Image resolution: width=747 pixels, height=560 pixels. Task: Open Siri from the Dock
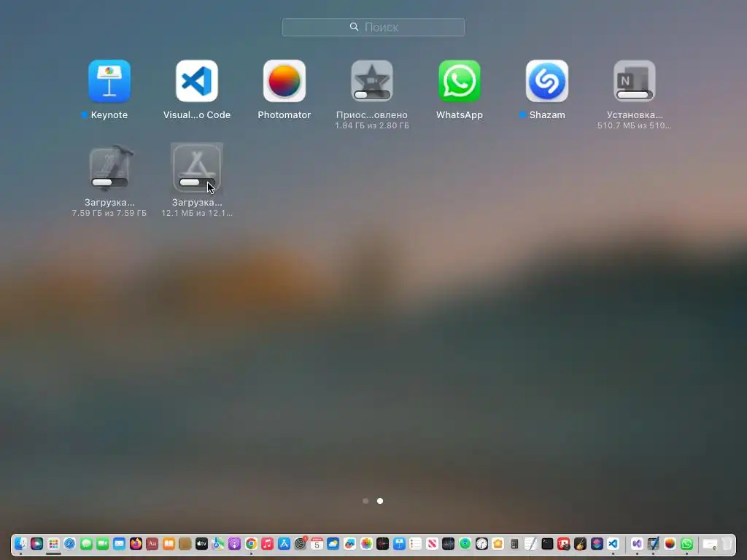(36, 544)
